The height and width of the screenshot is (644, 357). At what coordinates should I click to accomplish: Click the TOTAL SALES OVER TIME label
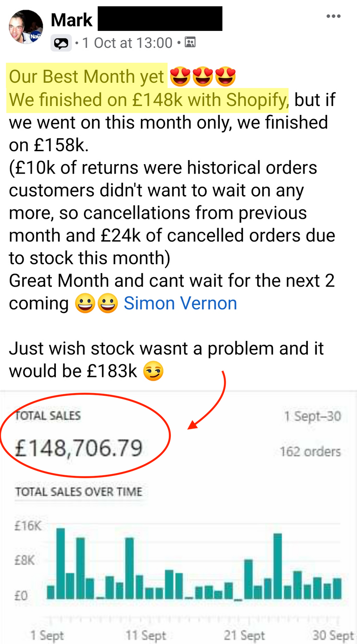79,492
